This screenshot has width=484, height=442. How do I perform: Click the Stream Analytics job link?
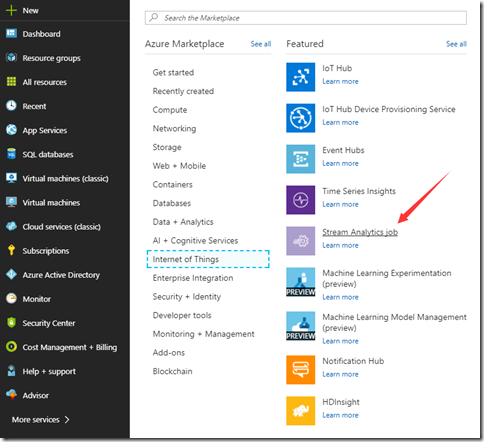(360, 232)
